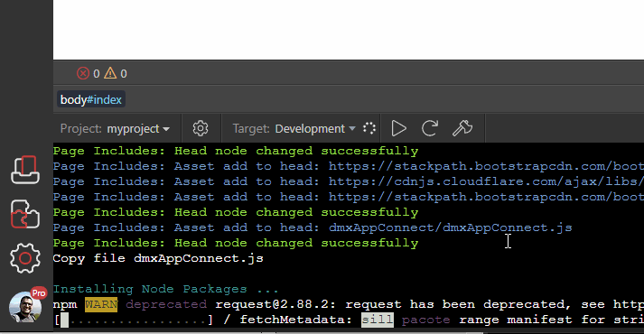
Task: Click the warning count number zero
Action: pyautogui.click(x=124, y=74)
